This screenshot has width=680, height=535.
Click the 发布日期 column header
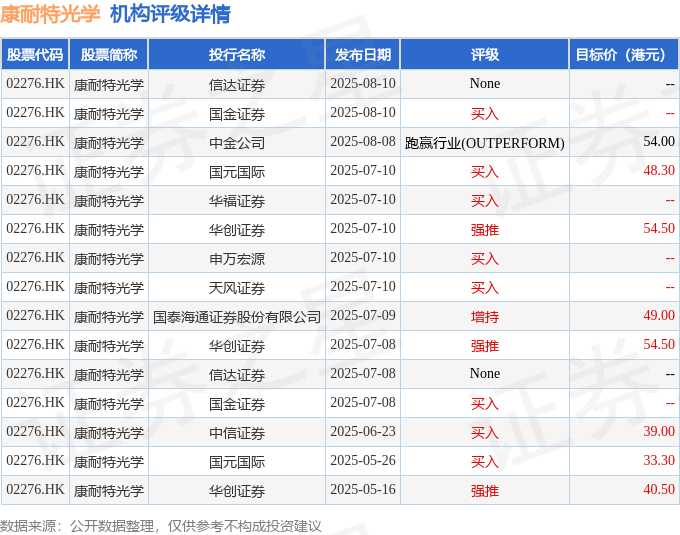363,55
